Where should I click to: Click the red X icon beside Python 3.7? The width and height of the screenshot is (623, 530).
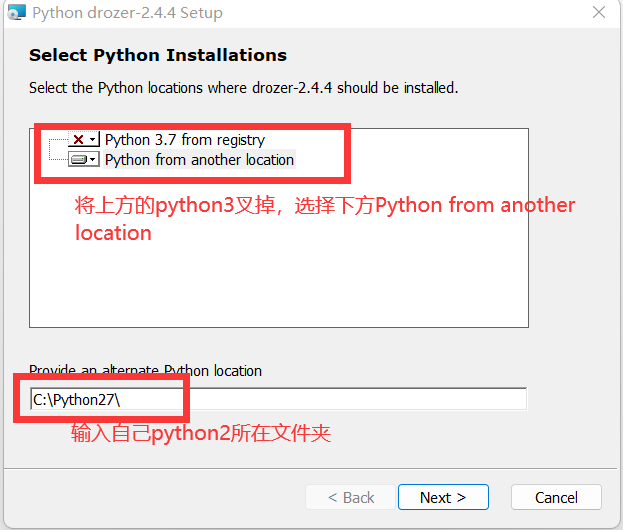[x=77, y=140]
